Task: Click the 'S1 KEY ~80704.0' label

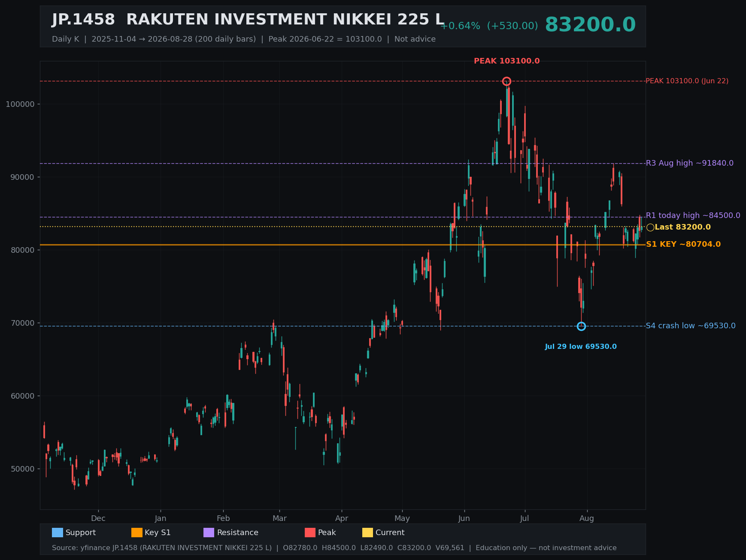Action: pyautogui.click(x=683, y=244)
